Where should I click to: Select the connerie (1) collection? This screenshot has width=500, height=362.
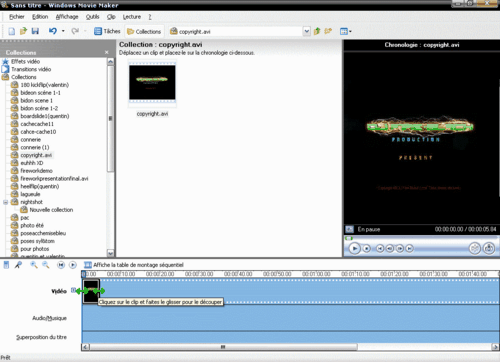point(35,147)
